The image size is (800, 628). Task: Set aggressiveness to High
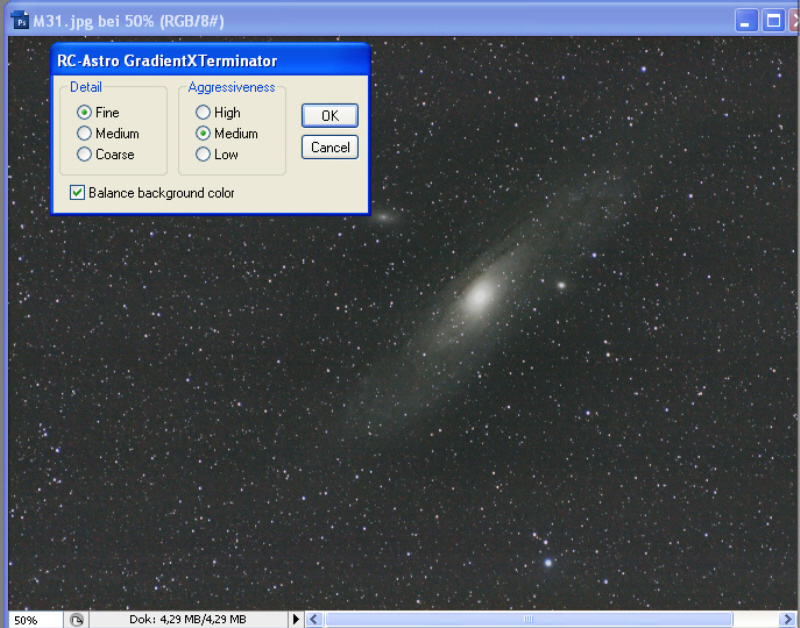(x=203, y=113)
